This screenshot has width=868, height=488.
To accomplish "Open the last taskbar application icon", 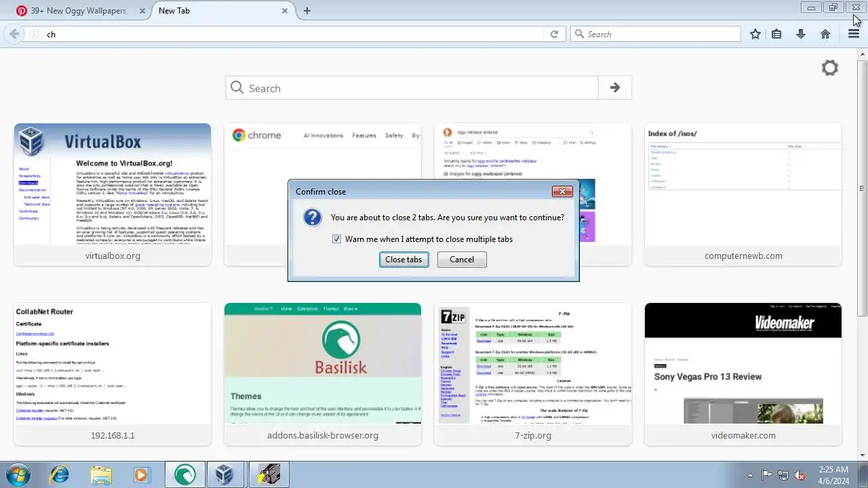I will [x=269, y=474].
